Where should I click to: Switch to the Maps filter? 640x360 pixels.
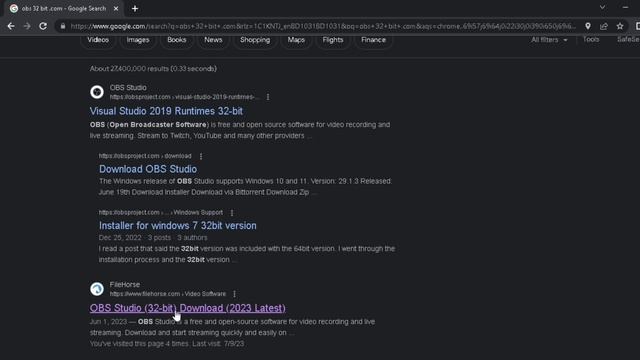point(296,40)
